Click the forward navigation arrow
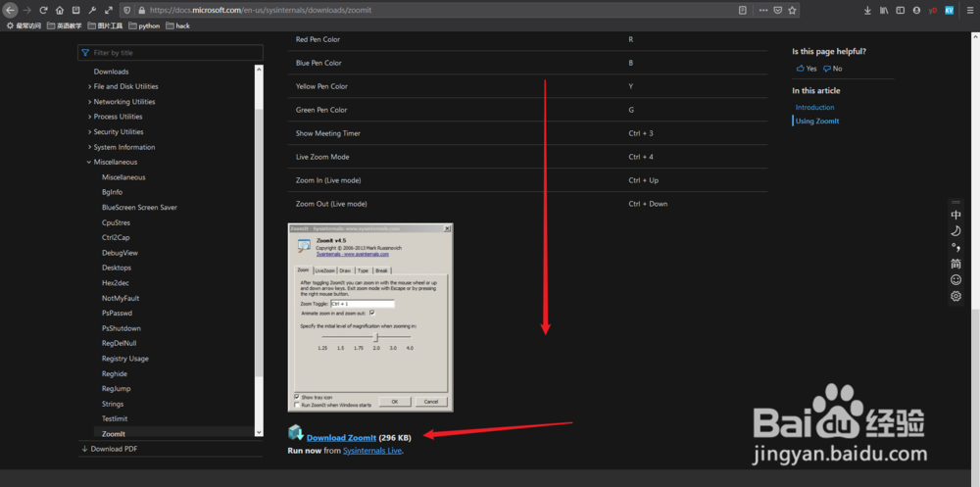The height and width of the screenshot is (487, 980). tap(26, 10)
